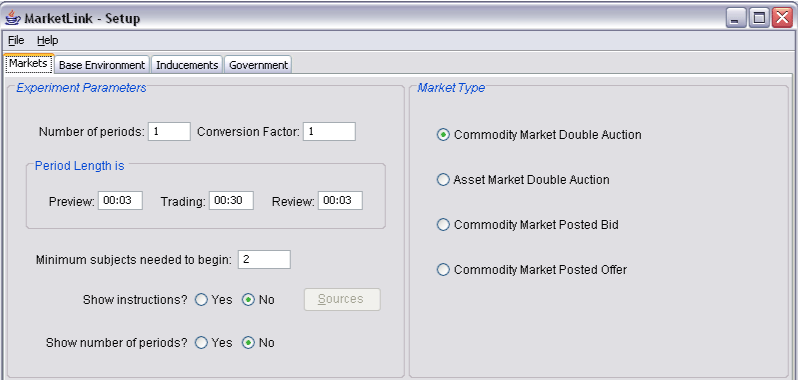Set Show instructions to Yes
The image size is (798, 380).
(214, 300)
